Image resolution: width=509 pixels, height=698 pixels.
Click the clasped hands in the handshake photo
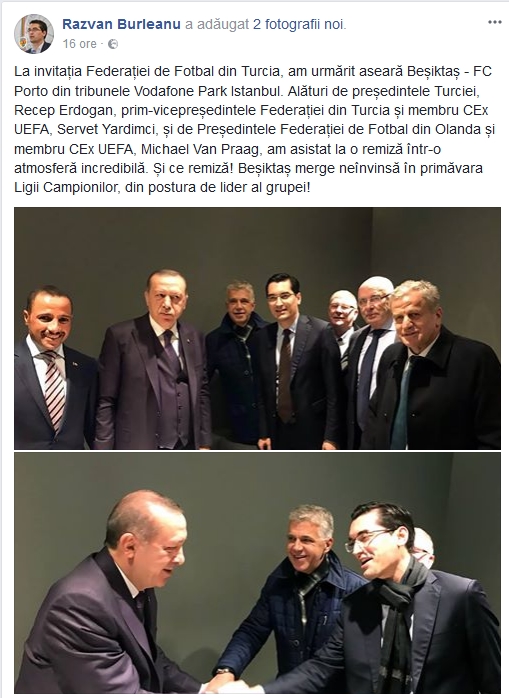point(228,683)
